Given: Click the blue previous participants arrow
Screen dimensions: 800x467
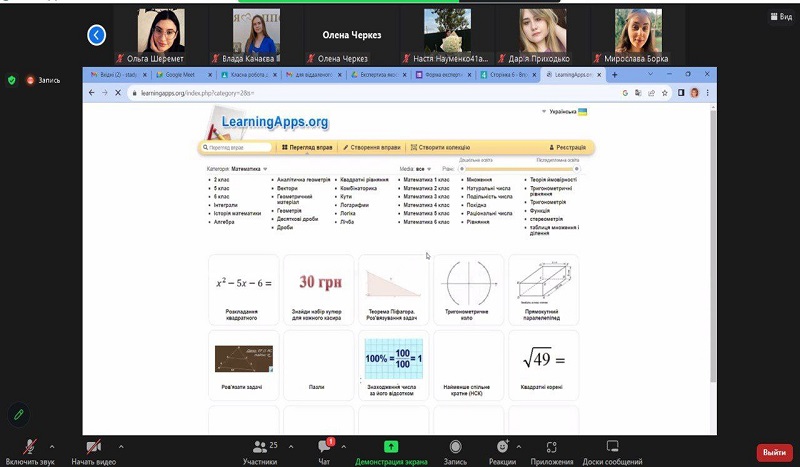Looking at the screenshot, I should [x=96, y=35].
